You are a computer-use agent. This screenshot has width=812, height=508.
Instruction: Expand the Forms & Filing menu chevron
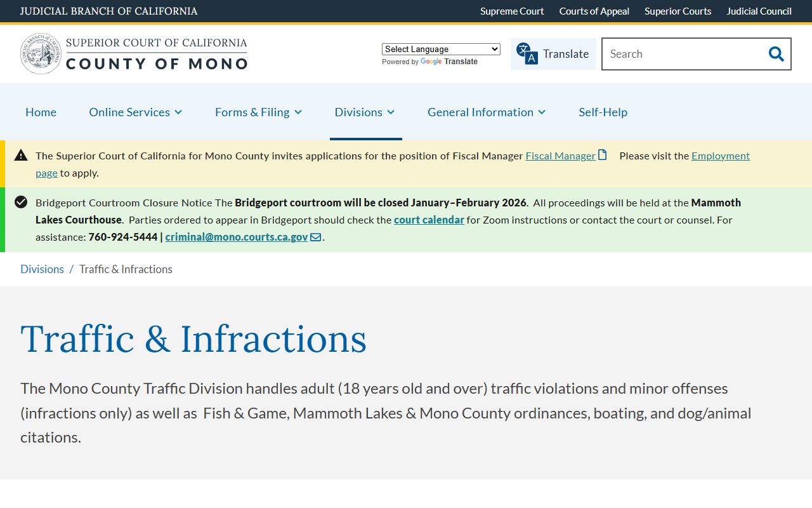tap(298, 112)
